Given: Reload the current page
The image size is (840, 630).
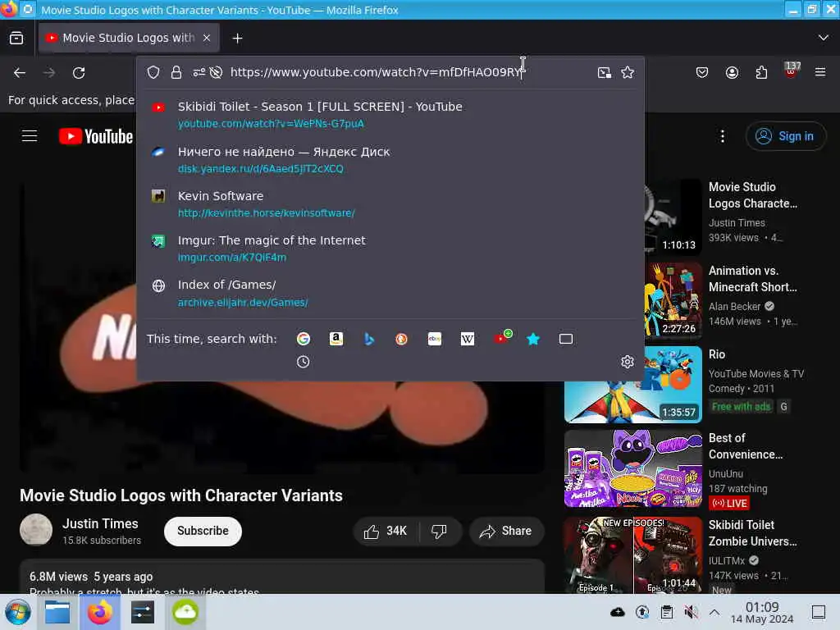Looking at the screenshot, I should (79, 72).
